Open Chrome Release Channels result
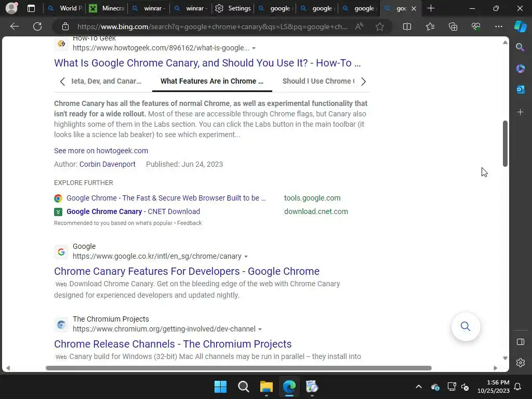 click(x=172, y=344)
